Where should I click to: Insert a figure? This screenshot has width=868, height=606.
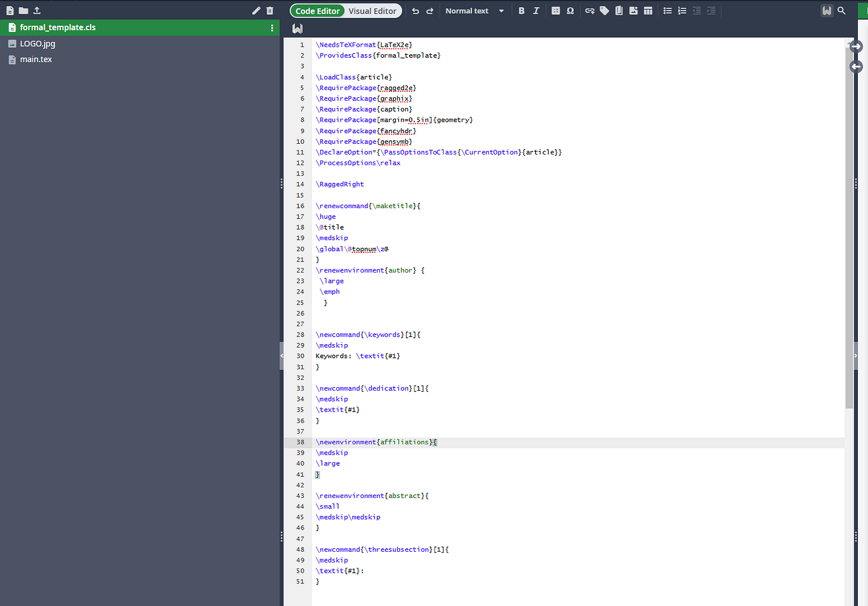(633, 11)
